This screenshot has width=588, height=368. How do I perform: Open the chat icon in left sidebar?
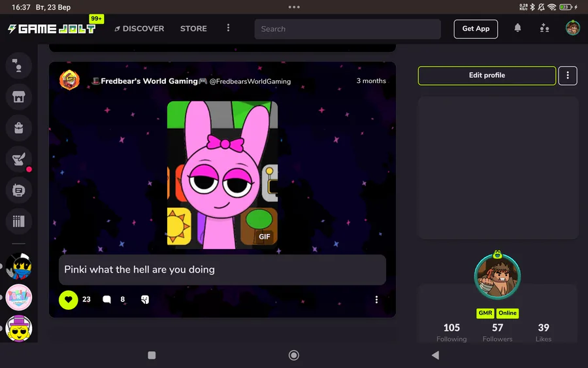[x=18, y=65]
